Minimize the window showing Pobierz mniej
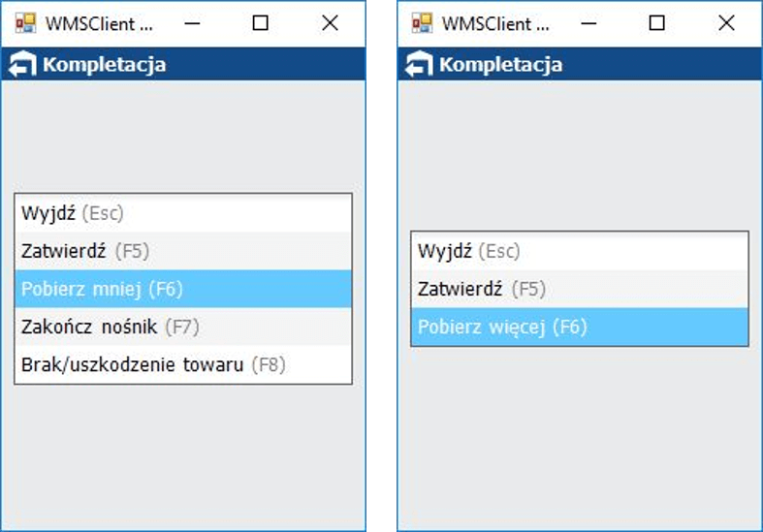 191,23
